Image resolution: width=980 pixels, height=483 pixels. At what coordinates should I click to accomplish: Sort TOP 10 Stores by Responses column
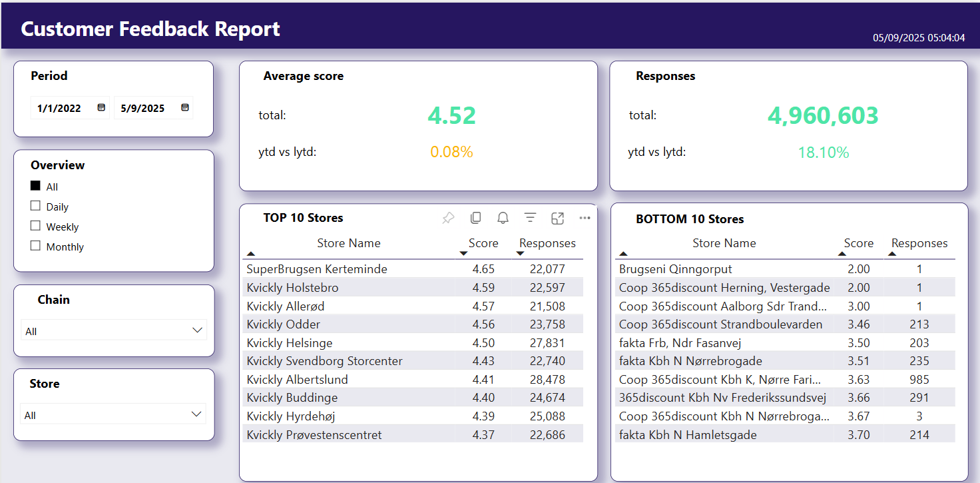(547, 243)
